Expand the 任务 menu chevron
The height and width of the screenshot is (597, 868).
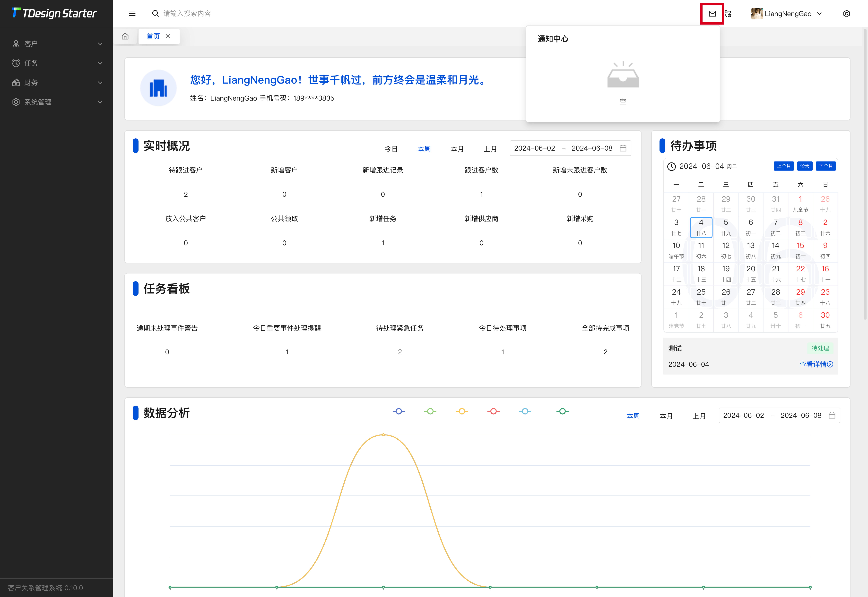[x=100, y=63]
